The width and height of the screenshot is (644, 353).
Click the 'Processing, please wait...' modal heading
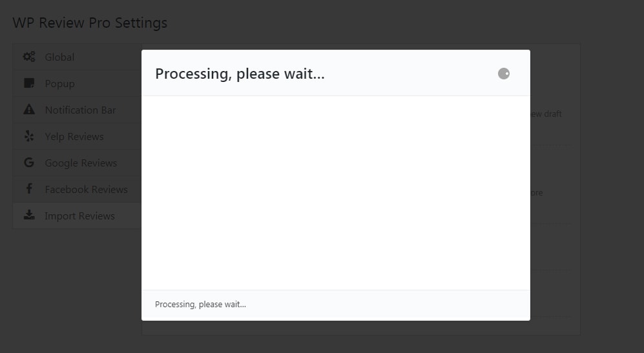[x=240, y=74]
